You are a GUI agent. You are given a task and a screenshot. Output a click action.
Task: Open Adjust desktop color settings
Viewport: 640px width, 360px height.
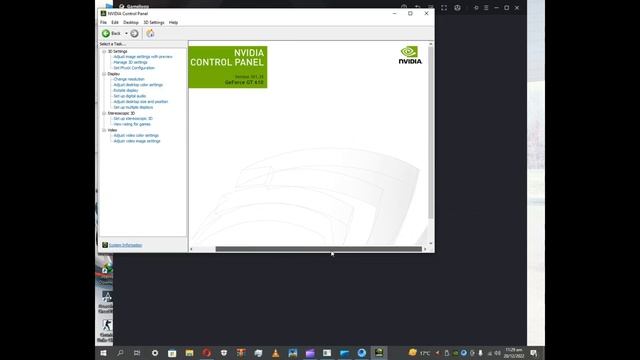pos(138,85)
